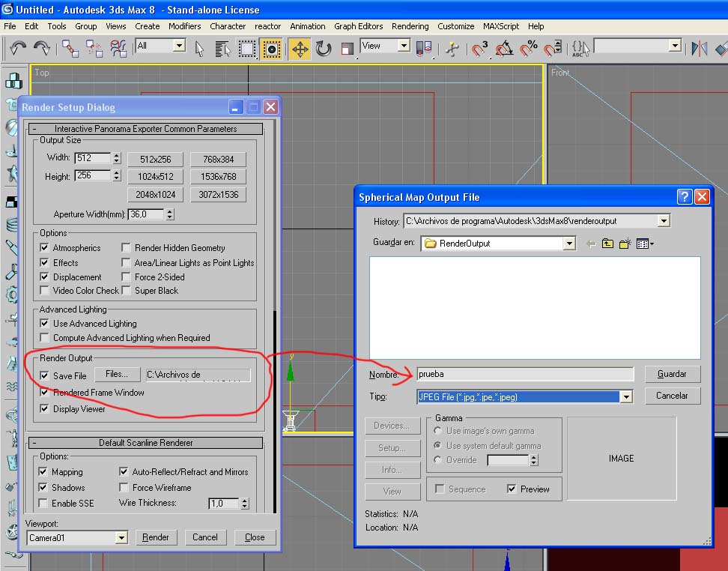Open the Guardar en folder dropdown
The image size is (728, 571).
tap(569, 243)
